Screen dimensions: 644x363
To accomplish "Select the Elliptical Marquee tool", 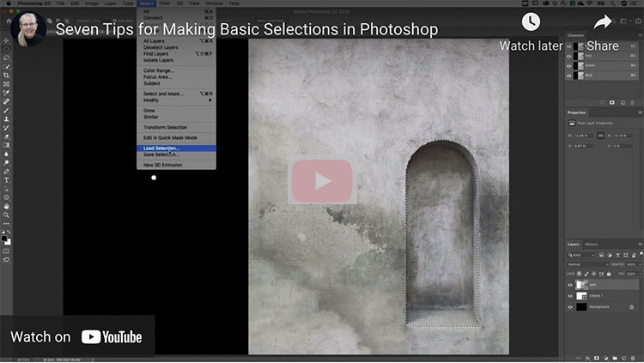I will point(6,49).
